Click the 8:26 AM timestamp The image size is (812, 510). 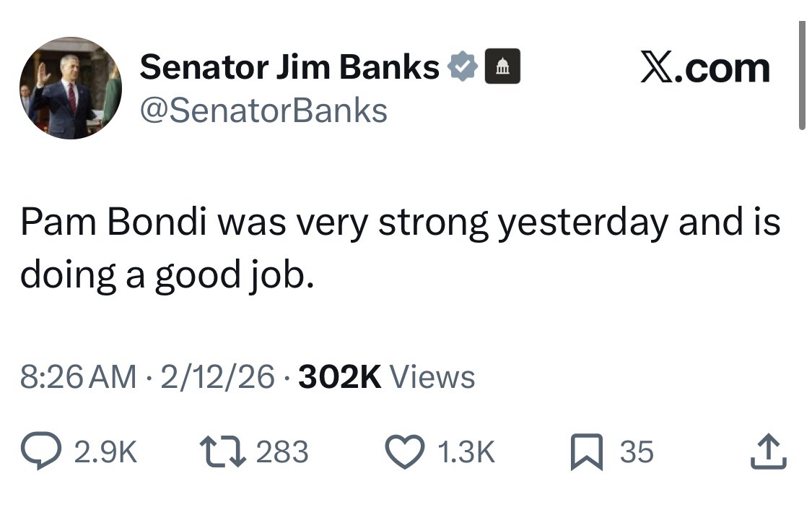(x=78, y=377)
